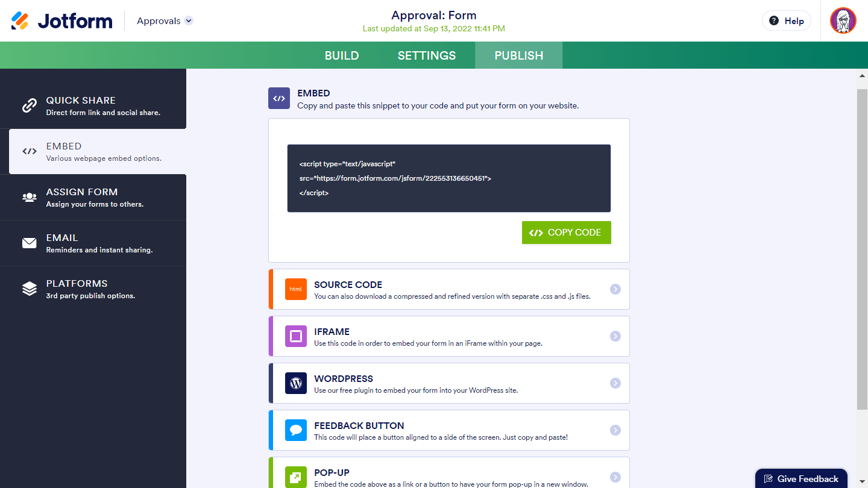
Task: Click the scrollbar up arrow
Action: point(863,75)
